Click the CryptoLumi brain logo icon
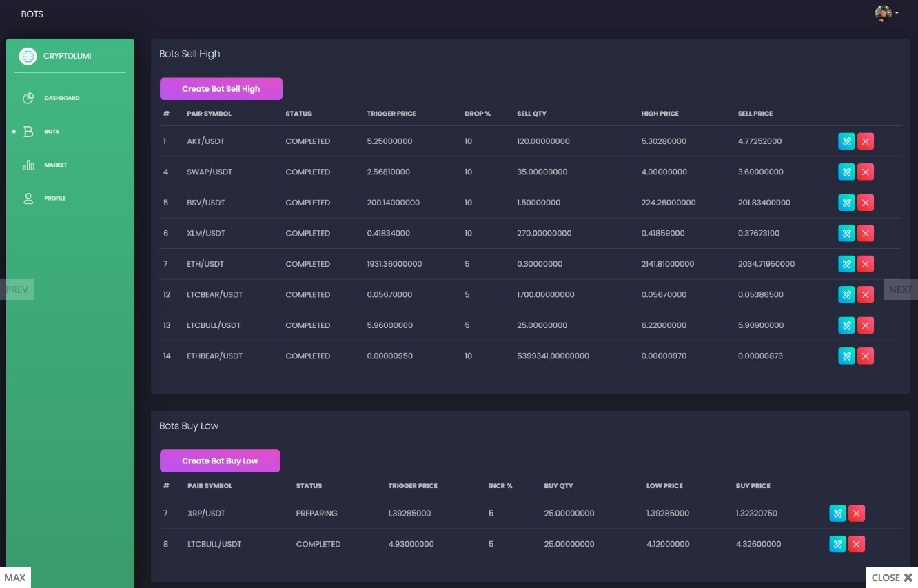The height and width of the screenshot is (588, 918). (x=28, y=57)
